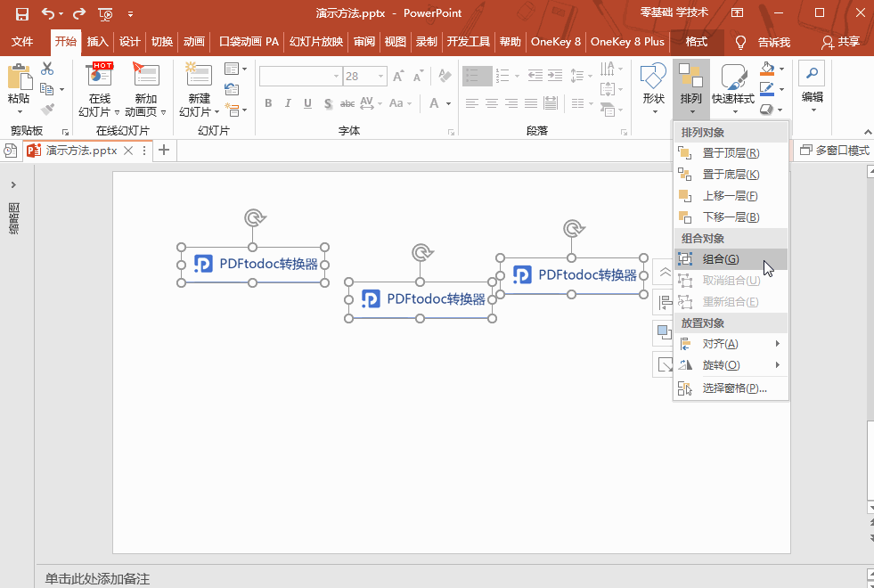Click the distributed alignment icon
Image resolution: width=874 pixels, height=588 pixels.
[551, 103]
